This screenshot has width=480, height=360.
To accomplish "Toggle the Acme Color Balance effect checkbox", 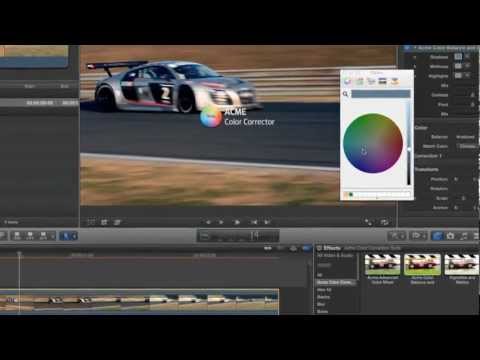I will click(407, 48).
